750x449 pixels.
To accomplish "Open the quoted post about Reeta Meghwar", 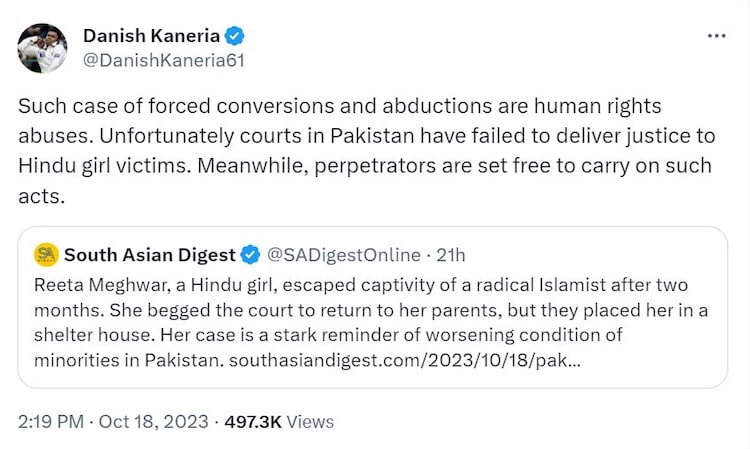I will coord(372,320).
